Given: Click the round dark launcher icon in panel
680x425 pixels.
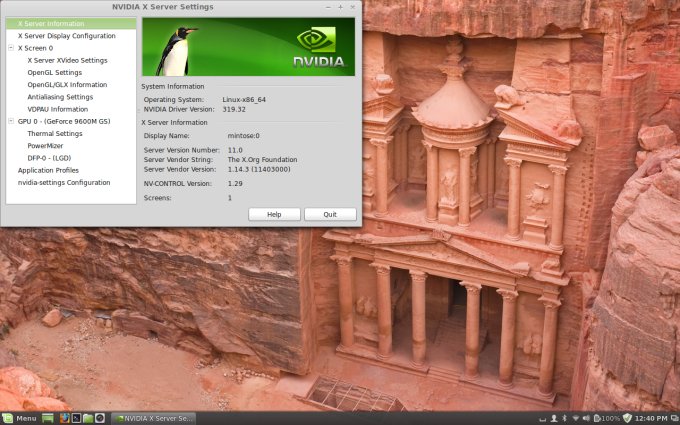Looking at the screenshot, I should click(100, 418).
